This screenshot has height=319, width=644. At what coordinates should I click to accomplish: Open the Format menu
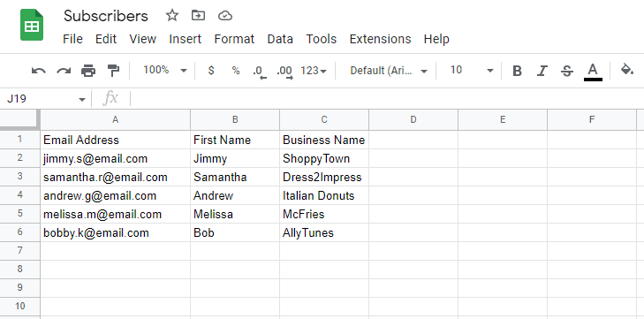coord(234,39)
